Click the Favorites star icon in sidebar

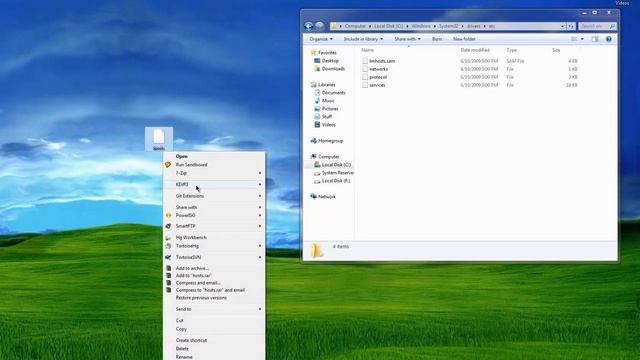tap(313, 52)
